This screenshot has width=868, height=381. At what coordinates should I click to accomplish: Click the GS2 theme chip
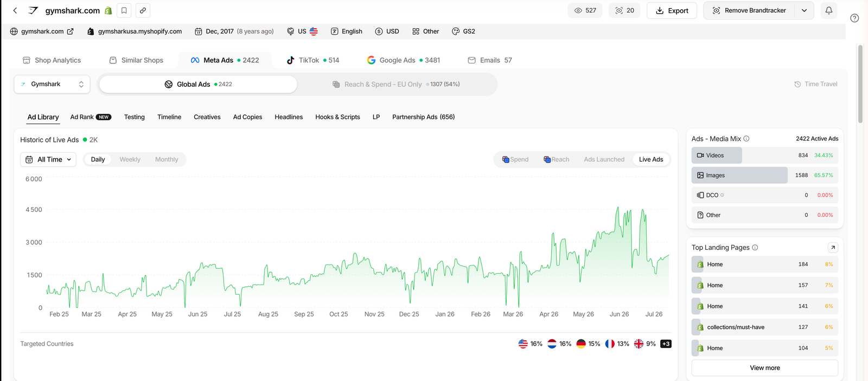(x=463, y=31)
